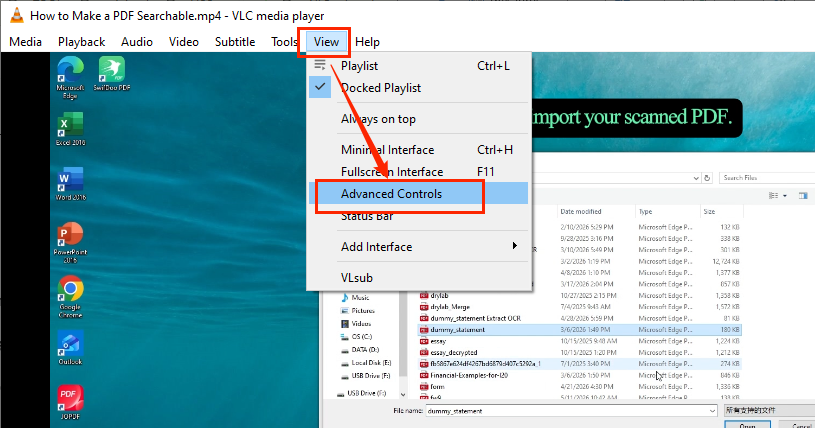815x428 pixels.
Task: Sort by the Type column header
Action: 646,212
